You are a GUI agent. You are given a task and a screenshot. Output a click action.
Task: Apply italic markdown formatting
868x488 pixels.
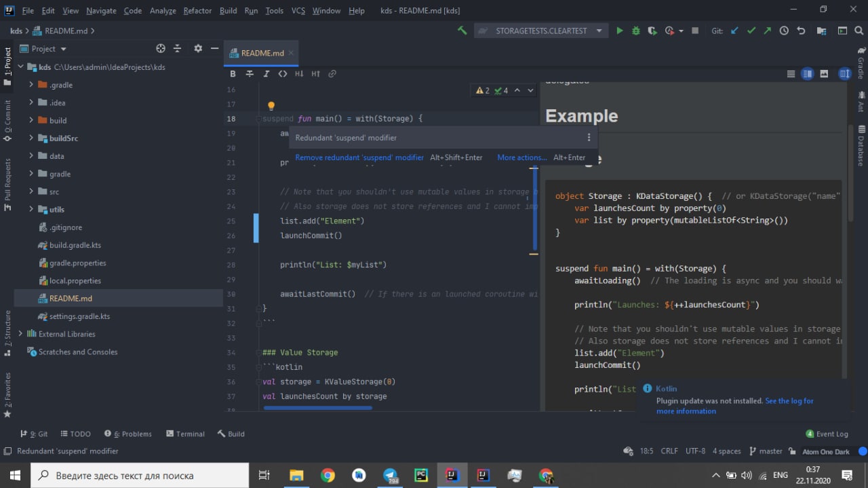click(x=266, y=73)
